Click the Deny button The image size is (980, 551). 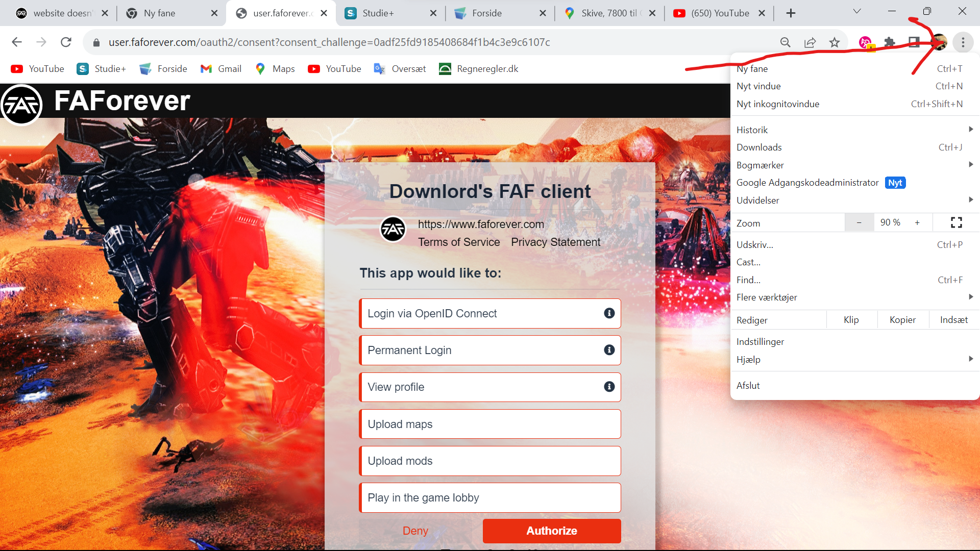tap(415, 531)
